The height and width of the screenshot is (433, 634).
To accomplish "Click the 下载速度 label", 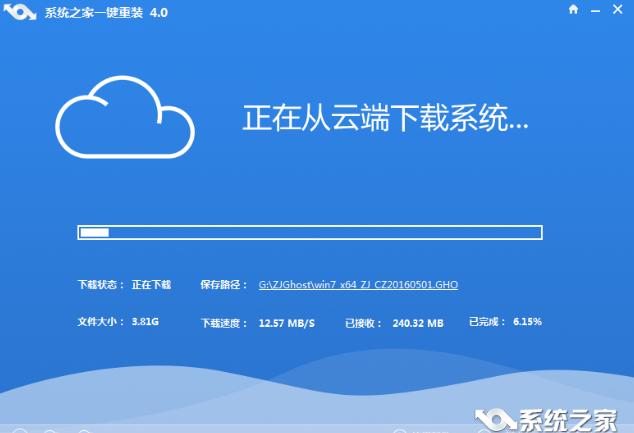I will pyautogui.click(x=223, y=323).
